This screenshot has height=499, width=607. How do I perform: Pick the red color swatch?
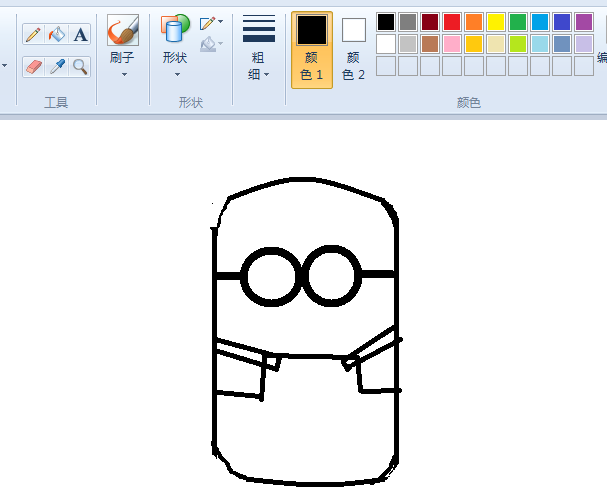tap(452, 22)
